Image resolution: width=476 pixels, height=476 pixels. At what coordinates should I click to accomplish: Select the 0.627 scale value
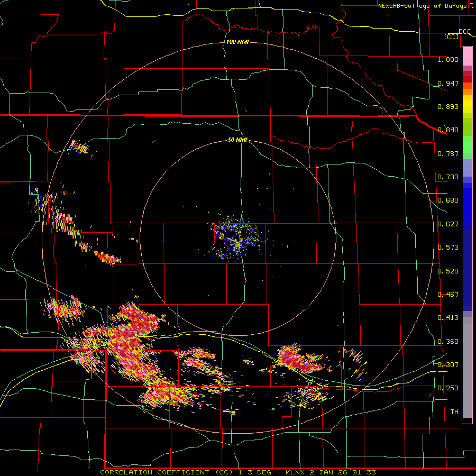(x=448, y=224)
